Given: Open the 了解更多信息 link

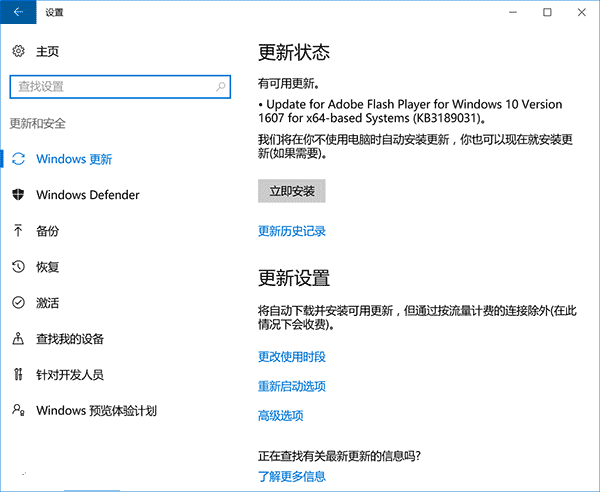Looking at the screenshot, I should click(x=292, y=476).
